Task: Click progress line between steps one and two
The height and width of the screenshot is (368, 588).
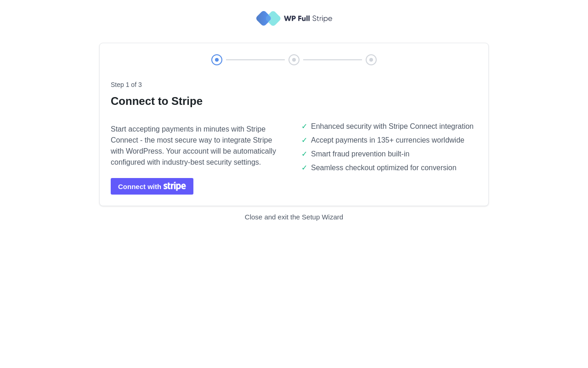Action: point(255,60)
